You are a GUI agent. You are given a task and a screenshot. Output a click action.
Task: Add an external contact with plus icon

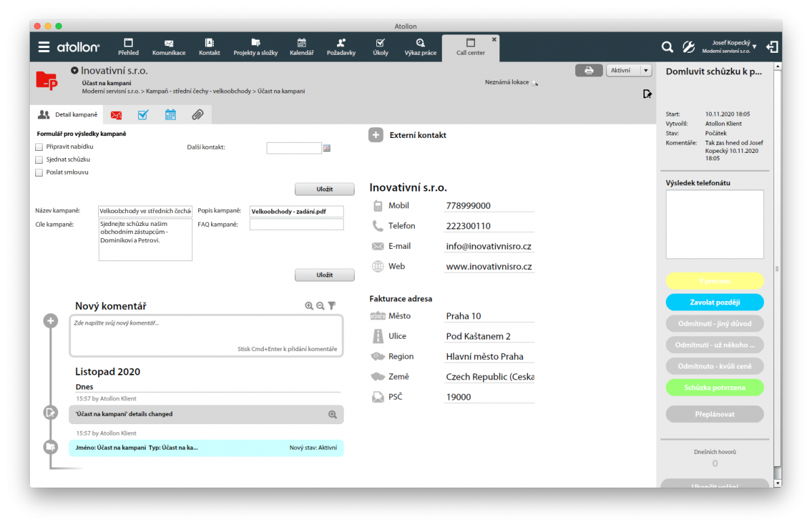coord(376,135)
